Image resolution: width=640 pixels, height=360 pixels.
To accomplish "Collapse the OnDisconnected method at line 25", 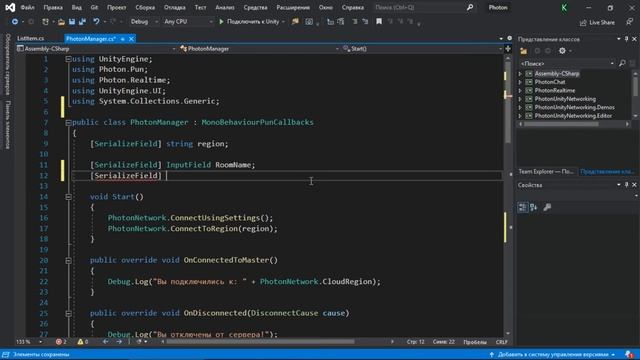I will click(69, 313).
